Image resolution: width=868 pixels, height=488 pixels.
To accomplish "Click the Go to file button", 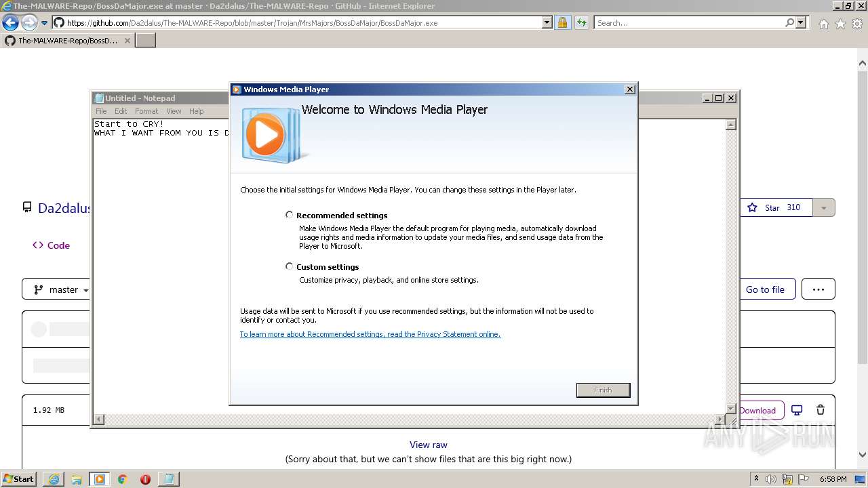I will [765, 289].
